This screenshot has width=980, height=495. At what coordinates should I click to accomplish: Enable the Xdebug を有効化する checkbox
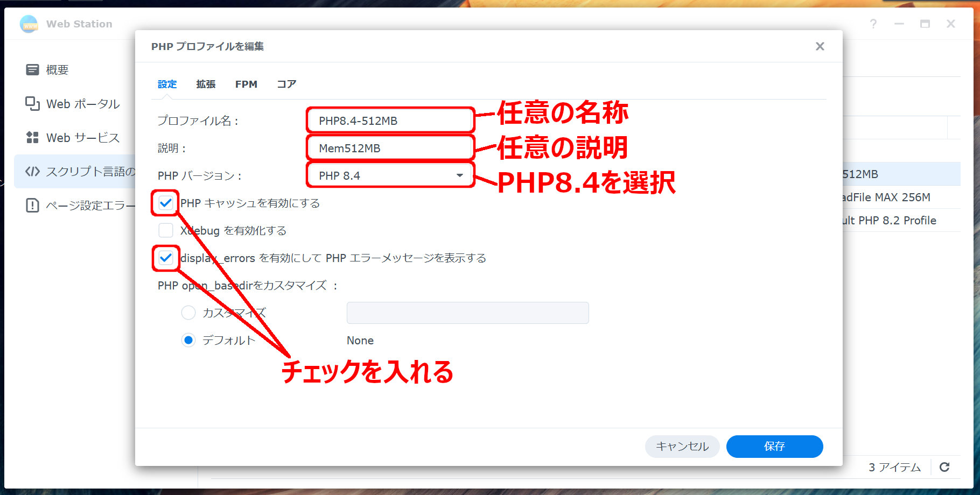pos(166,230)
